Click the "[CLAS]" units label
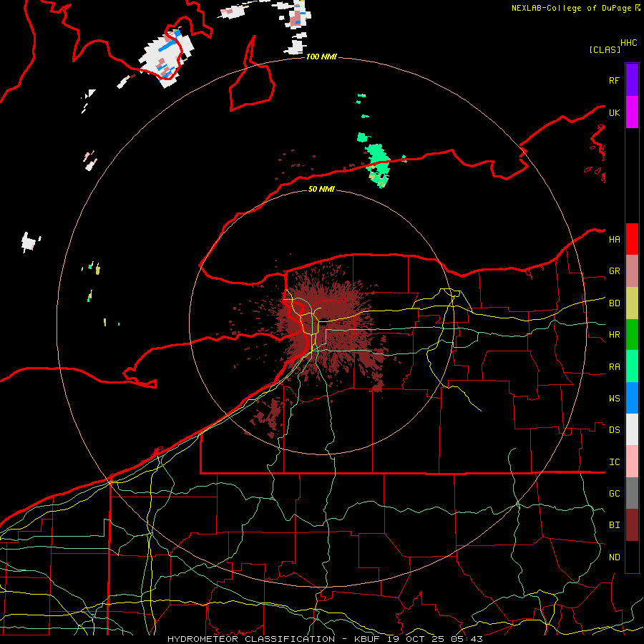Screen dimensions: 644x644 (605, 49)
